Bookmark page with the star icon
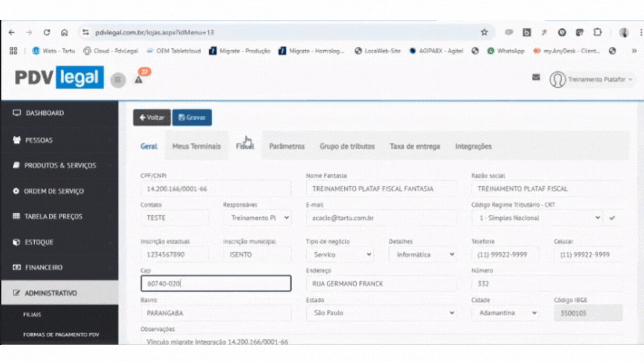 [x=484, y=32]
